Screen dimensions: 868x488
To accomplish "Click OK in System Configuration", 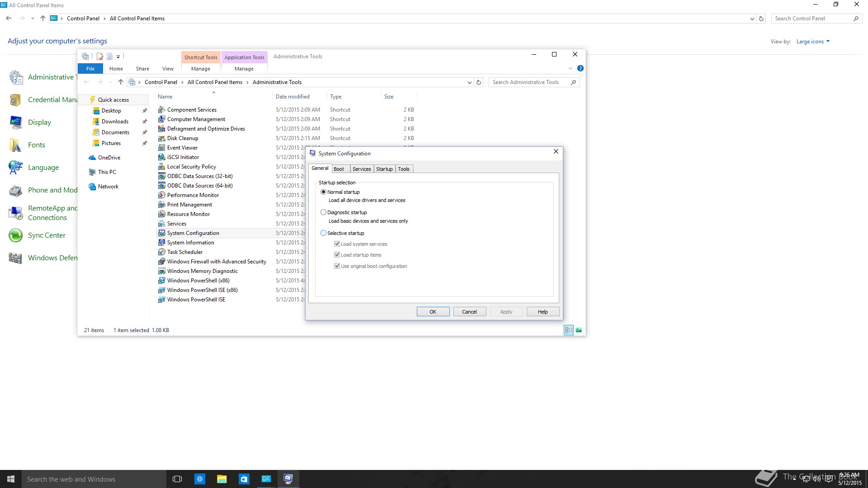I will point(433,312).
